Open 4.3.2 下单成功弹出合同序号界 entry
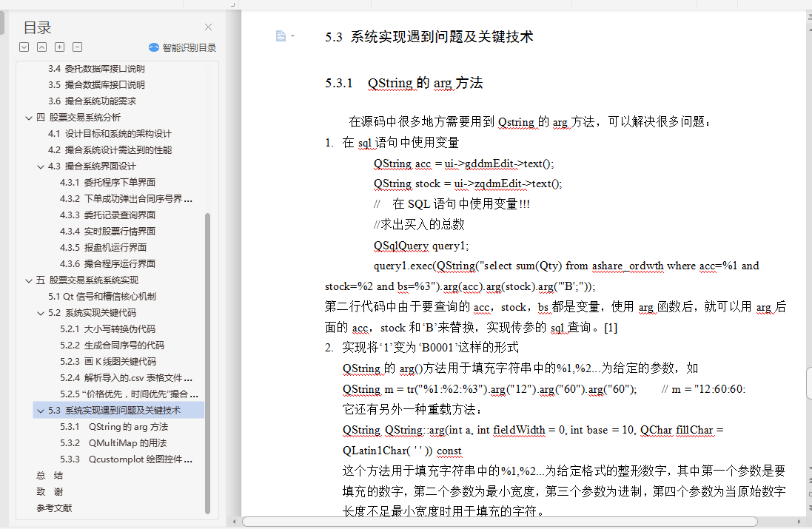 point(126,199)
